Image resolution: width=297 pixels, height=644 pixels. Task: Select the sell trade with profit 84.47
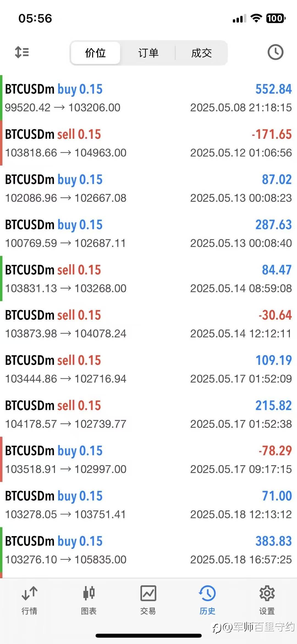[x=148, y=278]
